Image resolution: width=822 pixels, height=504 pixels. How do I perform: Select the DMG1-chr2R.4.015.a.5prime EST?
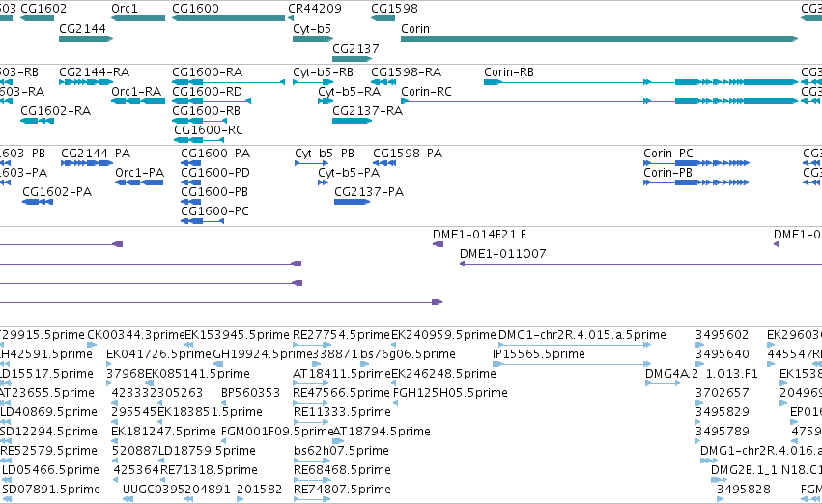(575, 345)
